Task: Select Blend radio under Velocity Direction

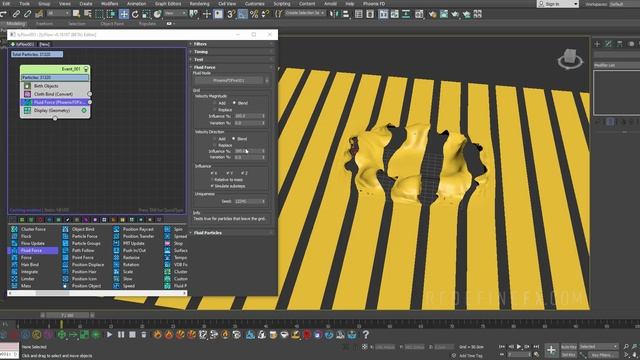Action: (x=234, y=139)
